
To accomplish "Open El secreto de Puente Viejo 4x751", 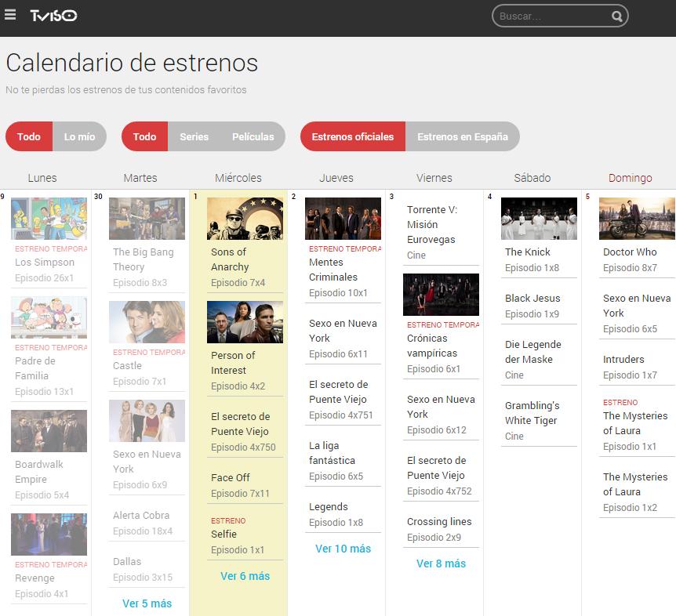I will pyautogui.click(x=339, y=392).
